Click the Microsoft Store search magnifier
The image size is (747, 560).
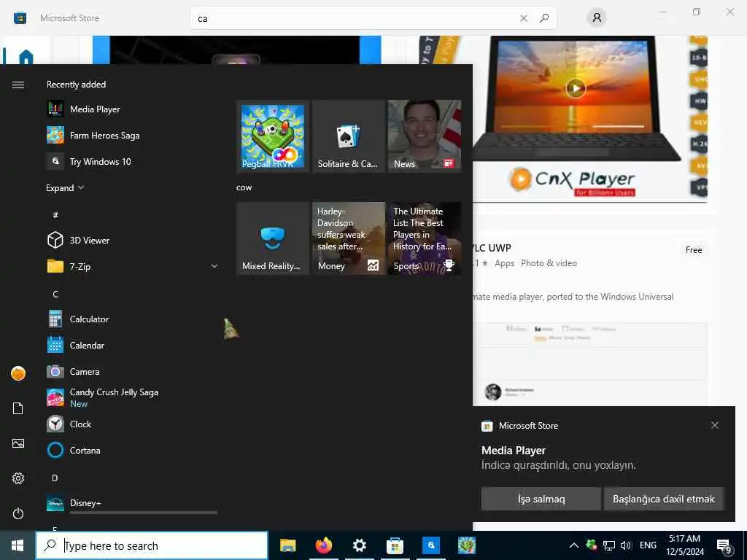544,18
